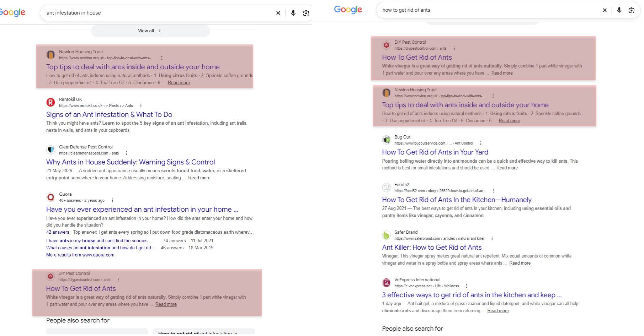Open '42 answers' Quora link
This screenshot has width=644, height=336.
(x=58, y=232)
